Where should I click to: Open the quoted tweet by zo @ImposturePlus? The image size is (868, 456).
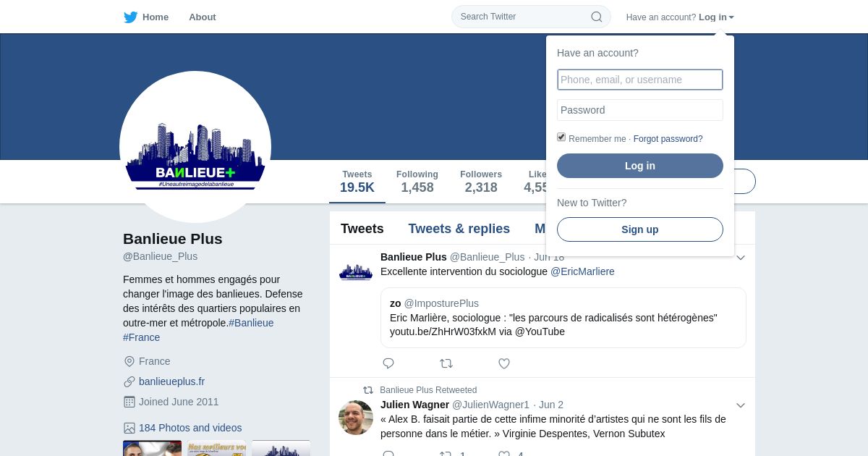coord(563,318)
